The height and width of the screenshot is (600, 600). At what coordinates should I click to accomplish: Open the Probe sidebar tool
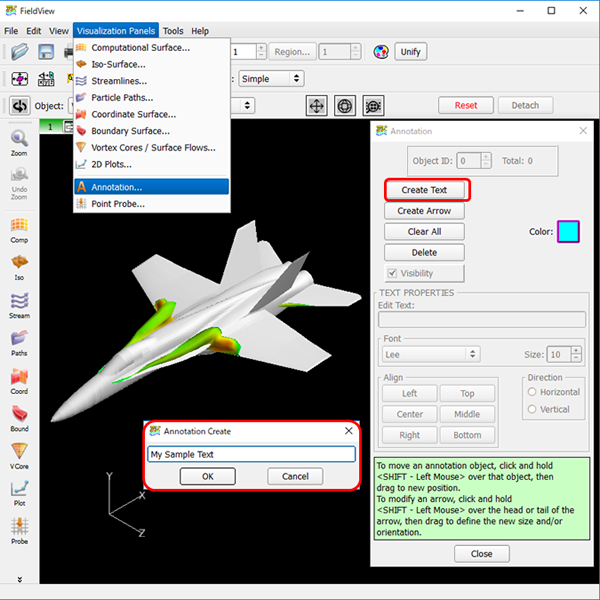tap(19, 530)
